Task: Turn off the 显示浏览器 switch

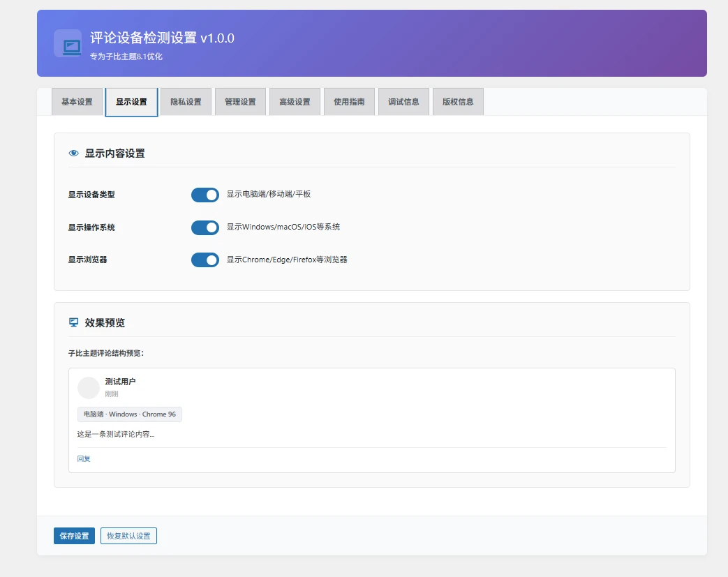Action: tap(205, 260)
